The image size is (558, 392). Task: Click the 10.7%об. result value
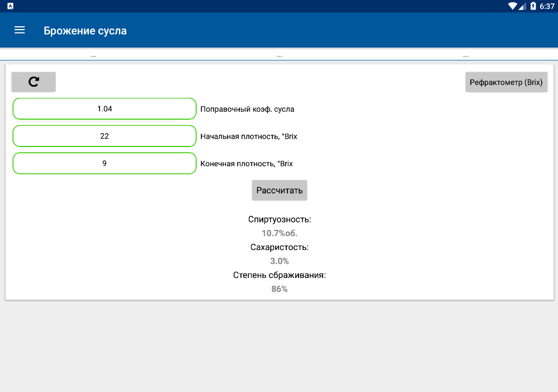pyautogui.click(x=280, y=233)
